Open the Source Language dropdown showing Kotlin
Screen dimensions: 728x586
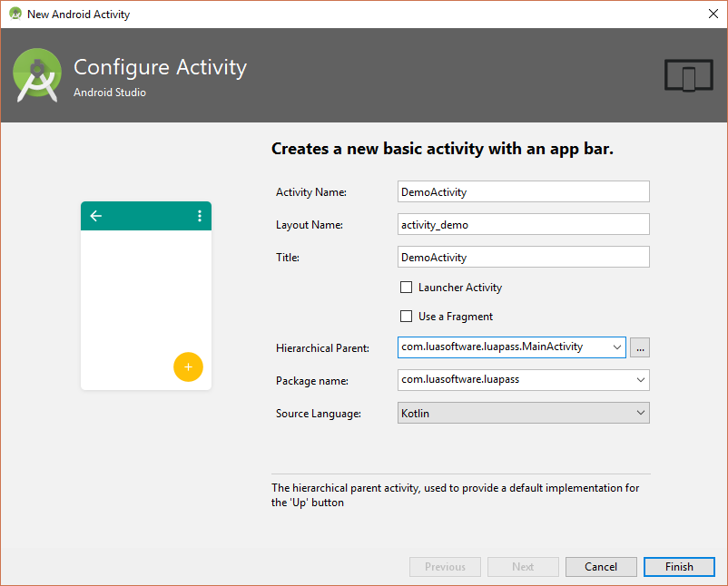point(642,413)
